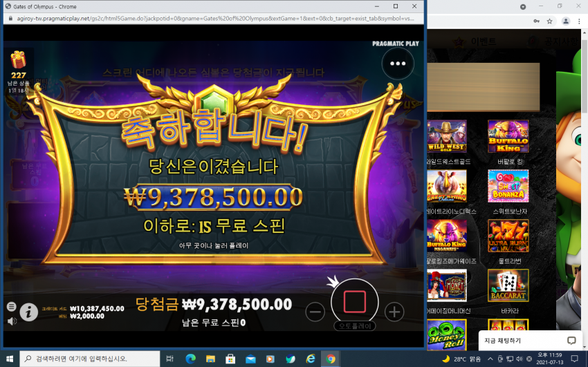Screen dimensions: 588x367
Task: Bookmark the page with star icon
Action: pos(550,21)
